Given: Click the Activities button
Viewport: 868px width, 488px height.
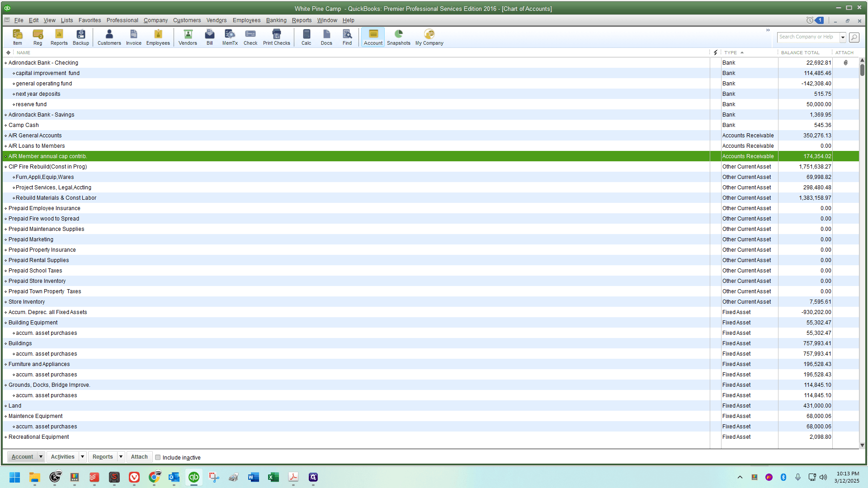Looking at the screenshot, I should pos(62,457).
